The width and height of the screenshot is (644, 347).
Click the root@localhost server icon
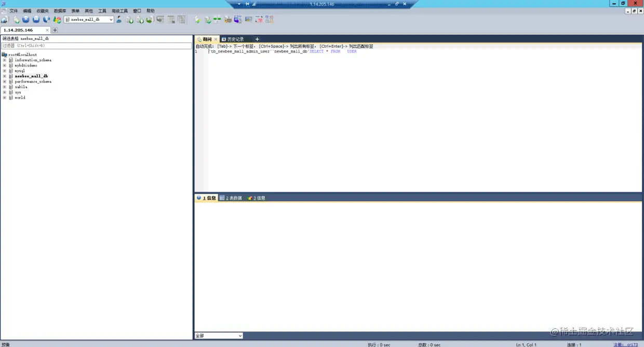click(x=5, y=54)
